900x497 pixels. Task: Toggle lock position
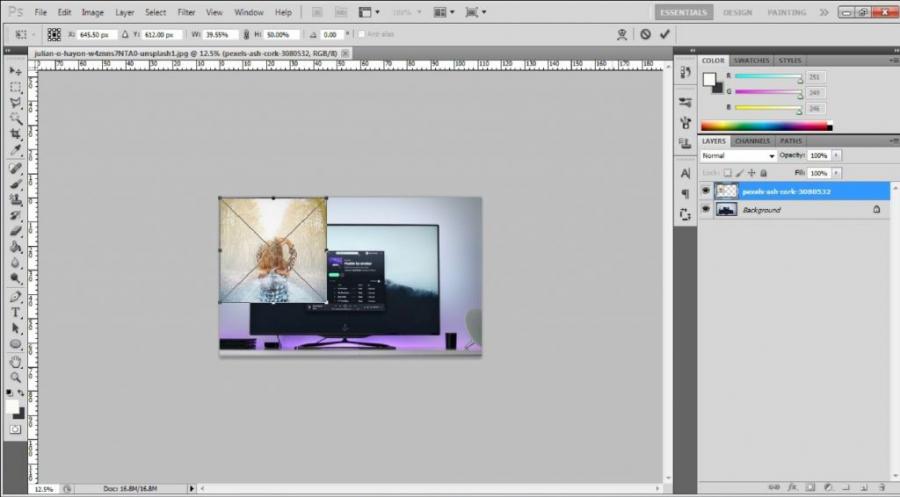point(751,173)
